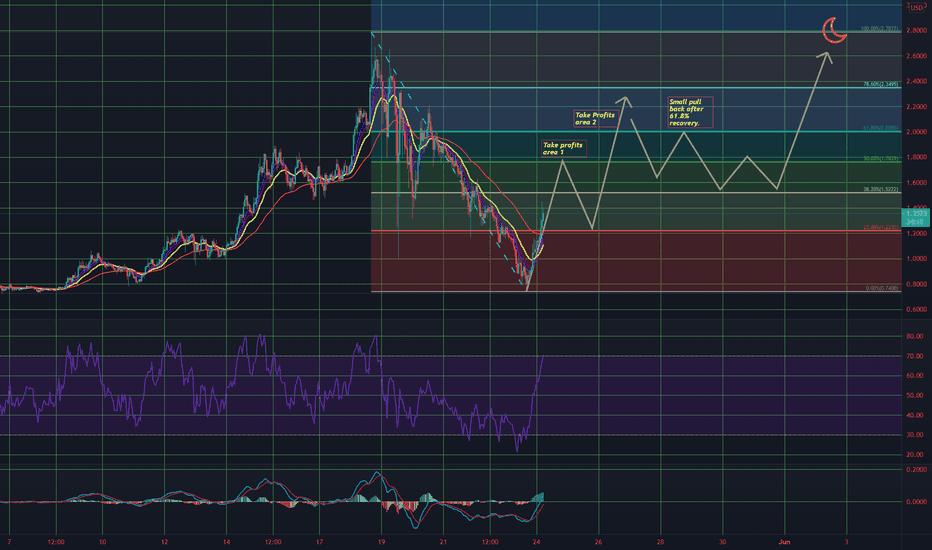Image resolution: width=932 pixels, height=550 pixels.
Task: Click the 1.2000 price axis label
Action: click(x=917, y=234)
